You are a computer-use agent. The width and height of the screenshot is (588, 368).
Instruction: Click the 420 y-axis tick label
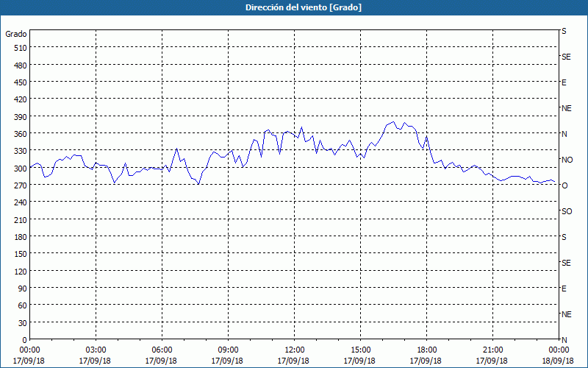coord(21,99)
